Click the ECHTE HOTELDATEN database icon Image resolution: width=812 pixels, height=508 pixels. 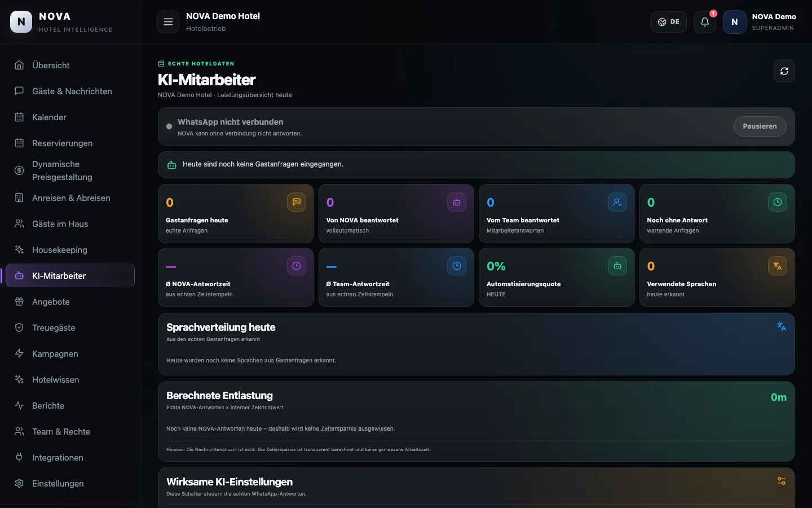coord(161,64)
